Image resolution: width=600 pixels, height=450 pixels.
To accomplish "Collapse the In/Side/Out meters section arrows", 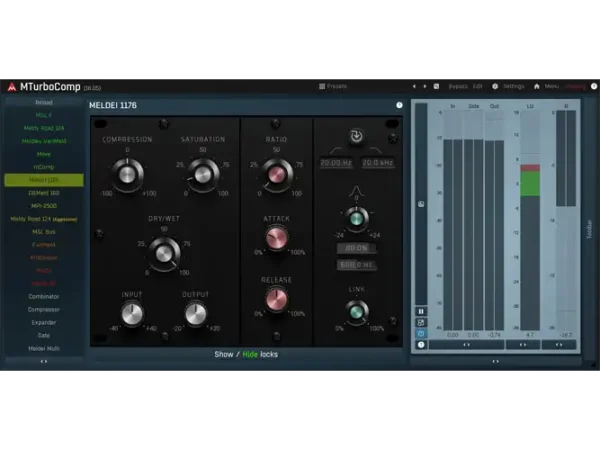I will (x=466, y=345).
